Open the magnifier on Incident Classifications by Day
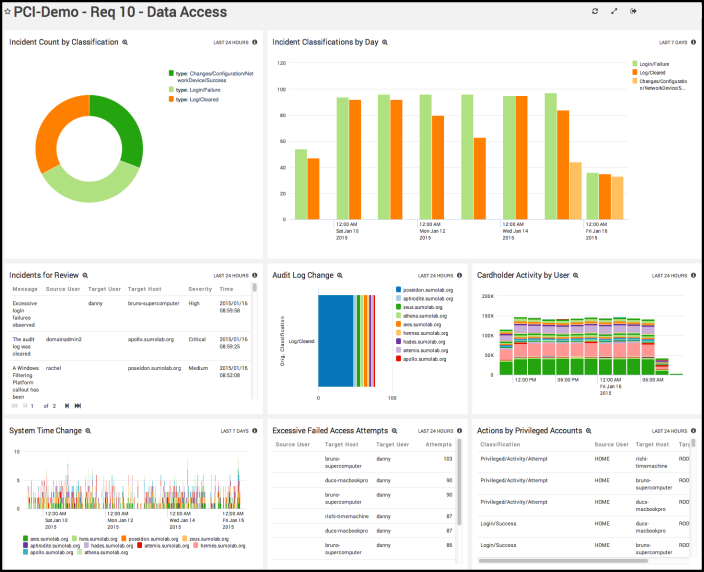This screenshot has width=704, height=572. click(385, 42)
